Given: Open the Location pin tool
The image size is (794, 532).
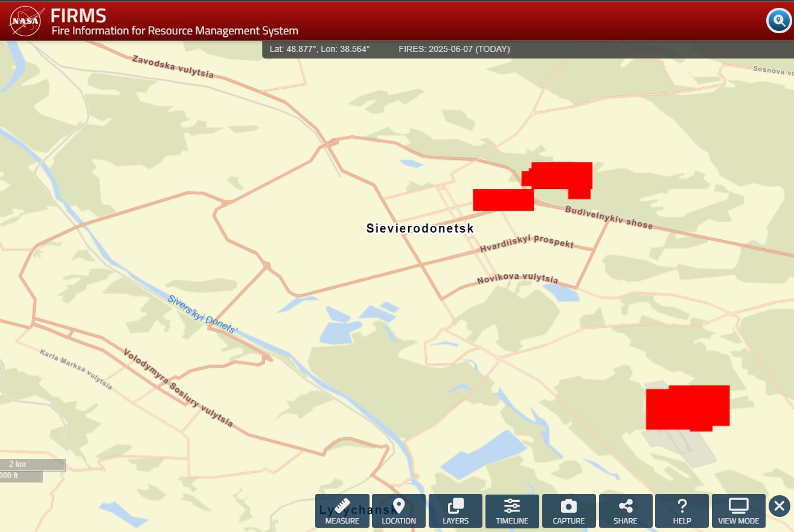Looking at the screenshot, I should click(x=399, y=511).
